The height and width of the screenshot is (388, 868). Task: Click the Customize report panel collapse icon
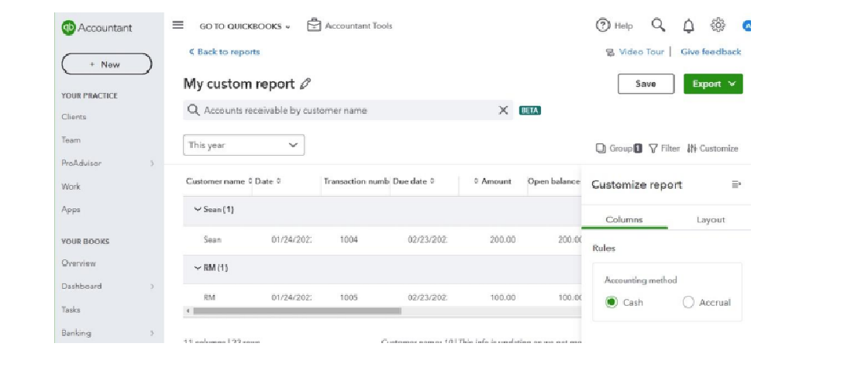[x=735, y=184]
